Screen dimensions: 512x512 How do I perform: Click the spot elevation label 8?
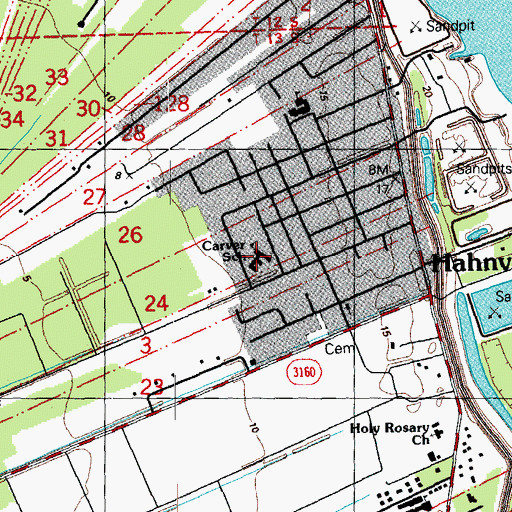[x=118, y=176]
